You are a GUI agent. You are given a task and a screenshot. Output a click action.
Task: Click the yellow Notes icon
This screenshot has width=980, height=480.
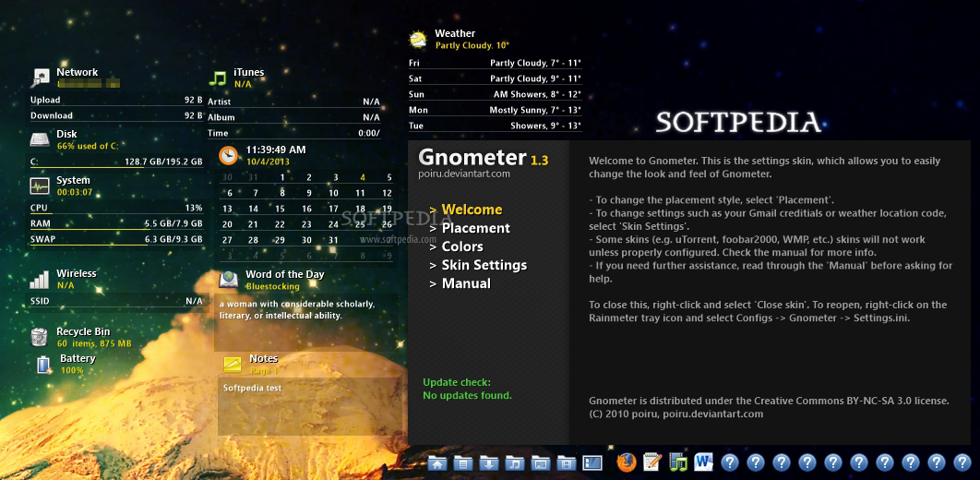(233, 364)
